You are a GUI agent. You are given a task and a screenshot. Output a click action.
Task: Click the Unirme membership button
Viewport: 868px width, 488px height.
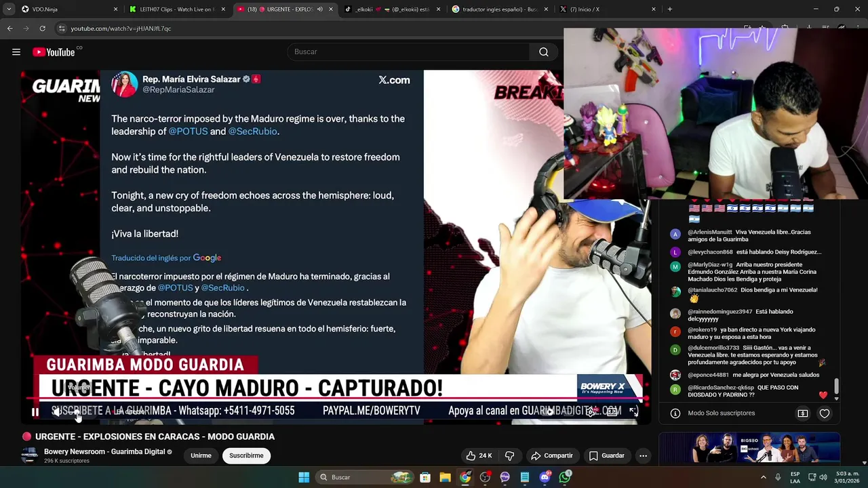pos(201,455)
